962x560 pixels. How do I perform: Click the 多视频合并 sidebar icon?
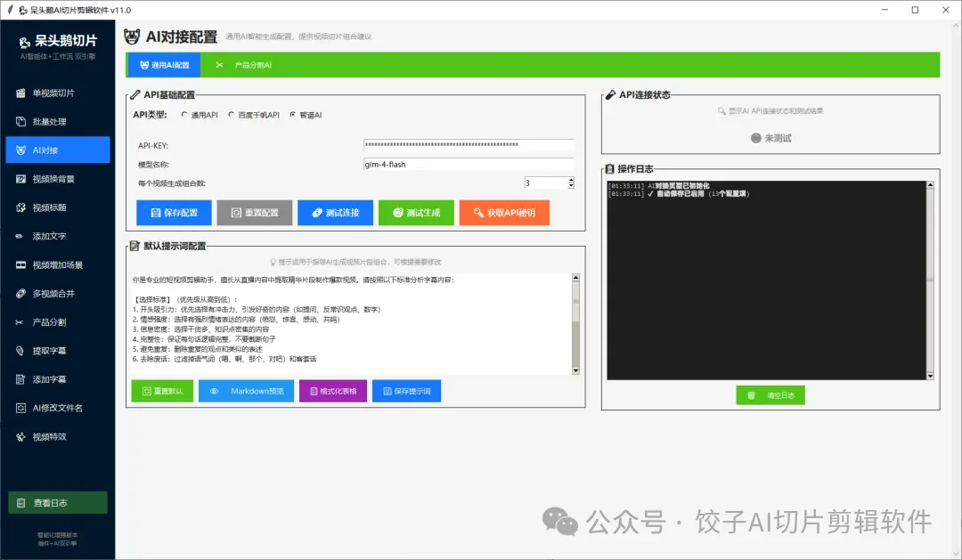20,294
